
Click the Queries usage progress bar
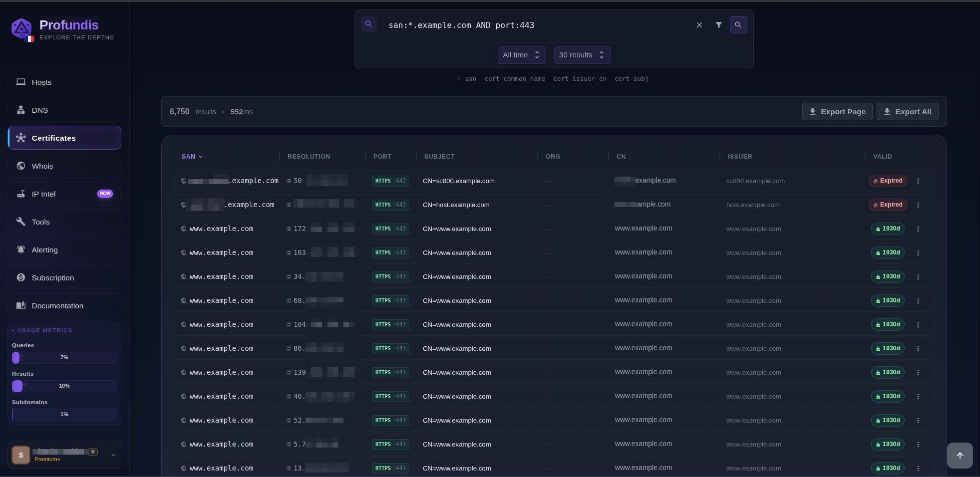[63, 358]
